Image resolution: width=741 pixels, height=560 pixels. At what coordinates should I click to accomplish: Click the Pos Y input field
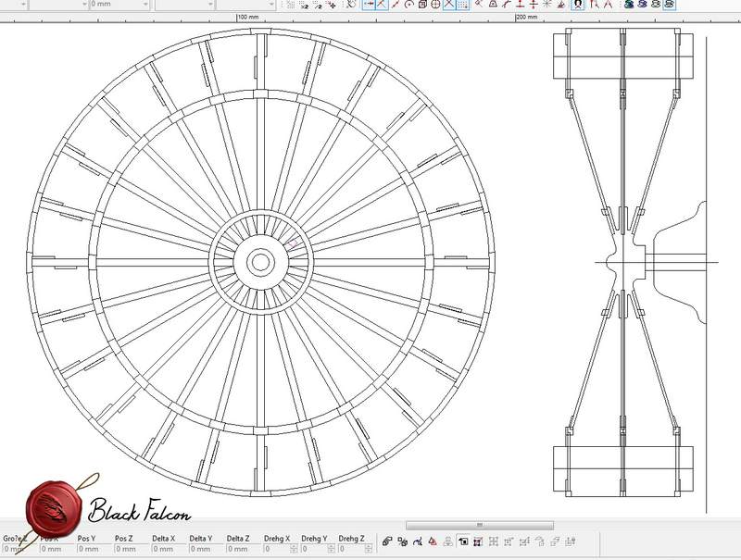tap(92, 549)
